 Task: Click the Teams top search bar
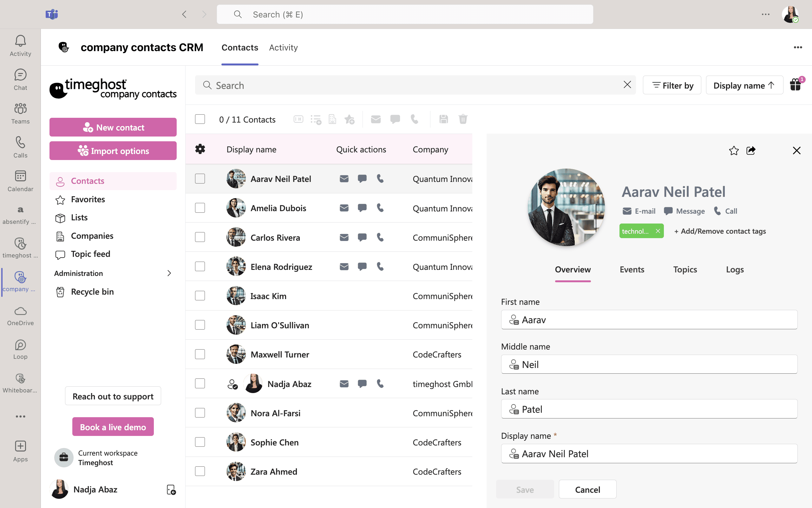405,14
